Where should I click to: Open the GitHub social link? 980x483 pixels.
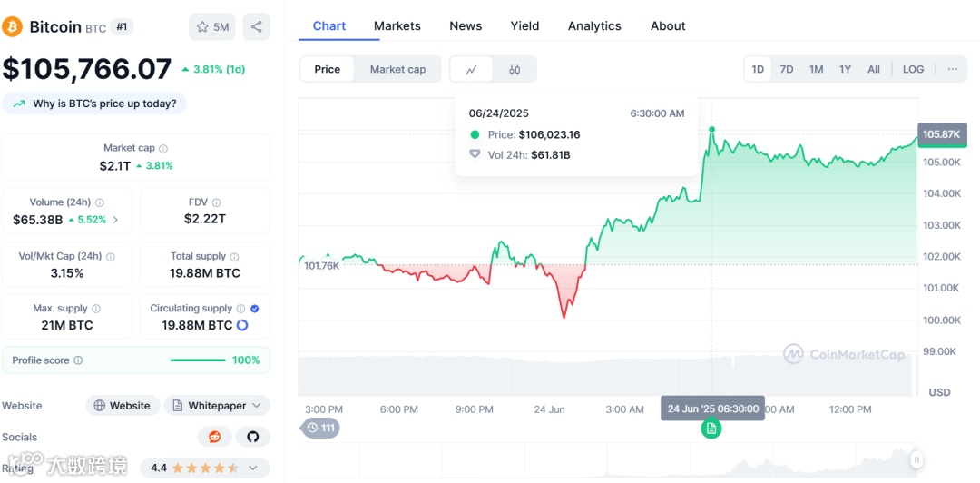point(253,437)
